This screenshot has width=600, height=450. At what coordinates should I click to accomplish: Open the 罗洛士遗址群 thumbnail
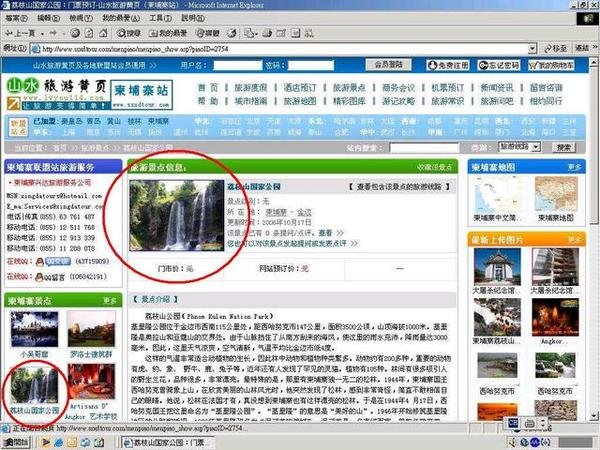point(91,329)
